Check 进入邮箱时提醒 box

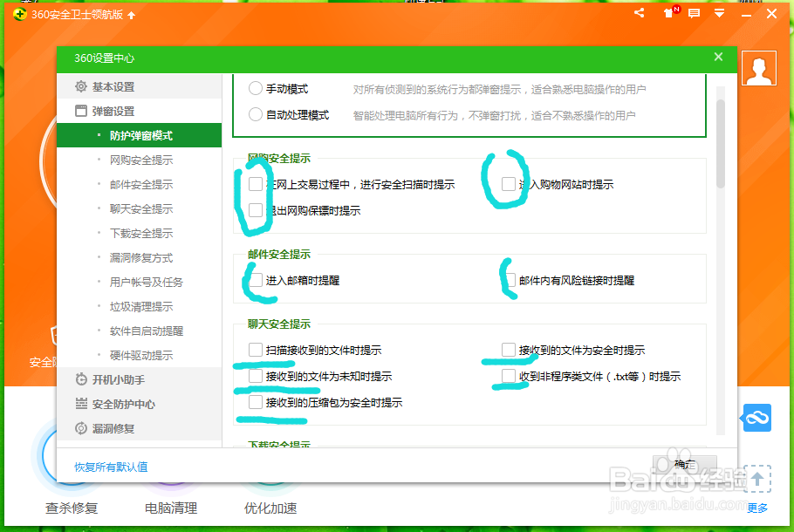256,280
